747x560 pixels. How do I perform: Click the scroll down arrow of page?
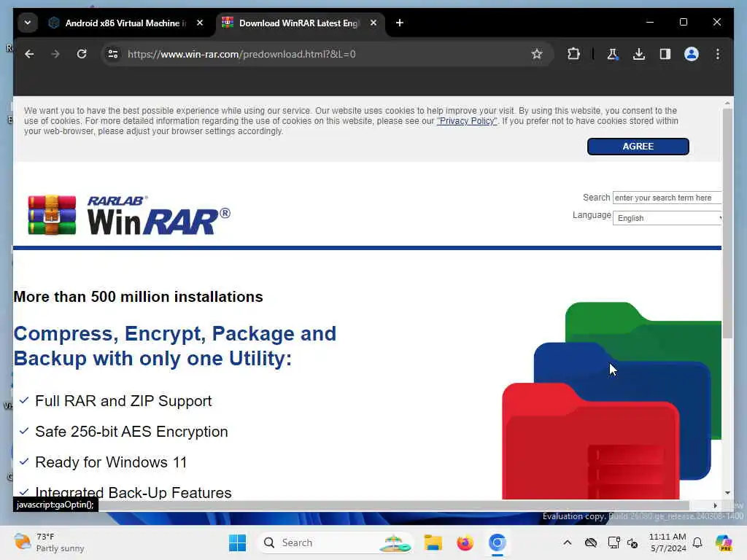point(727,492)
